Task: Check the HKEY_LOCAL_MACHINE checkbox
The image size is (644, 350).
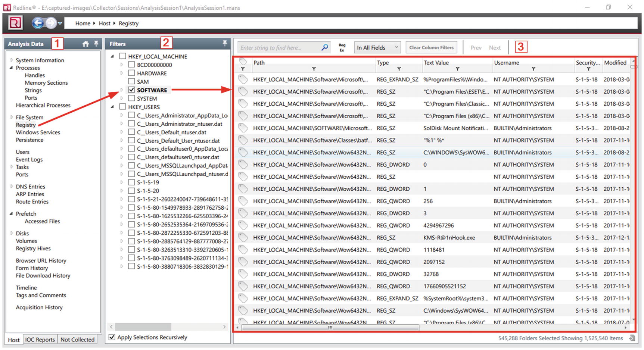Action: tap(122, 56)
